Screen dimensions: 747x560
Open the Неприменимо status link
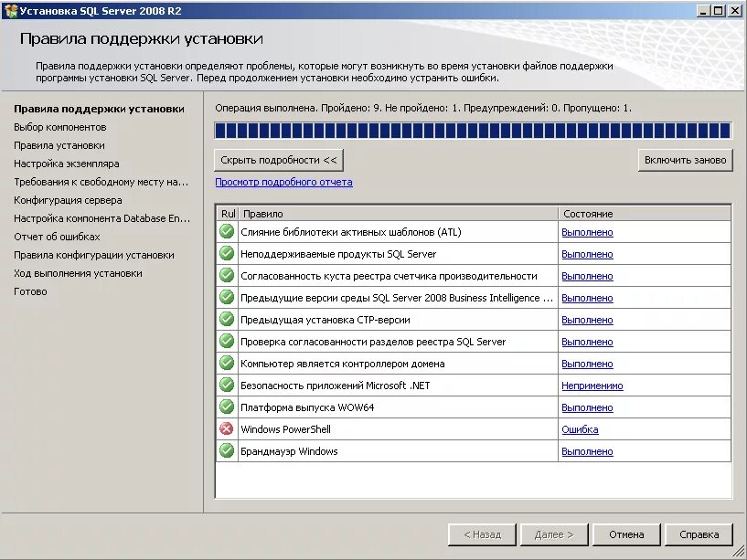click(592, 386)
